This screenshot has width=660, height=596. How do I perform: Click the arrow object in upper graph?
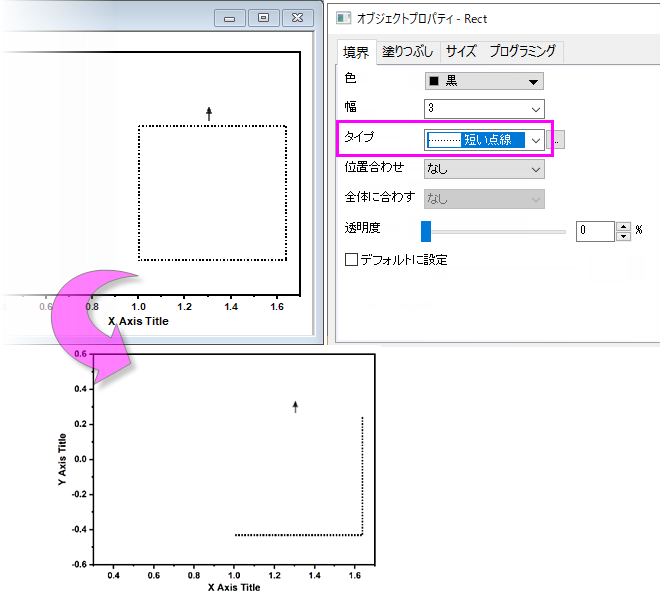tap(209, 114)
